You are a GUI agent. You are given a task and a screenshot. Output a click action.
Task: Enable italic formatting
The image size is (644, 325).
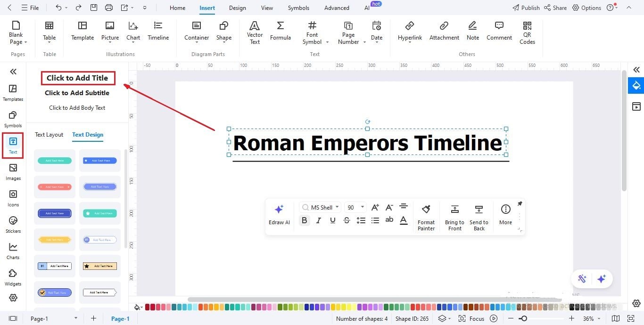318,220
